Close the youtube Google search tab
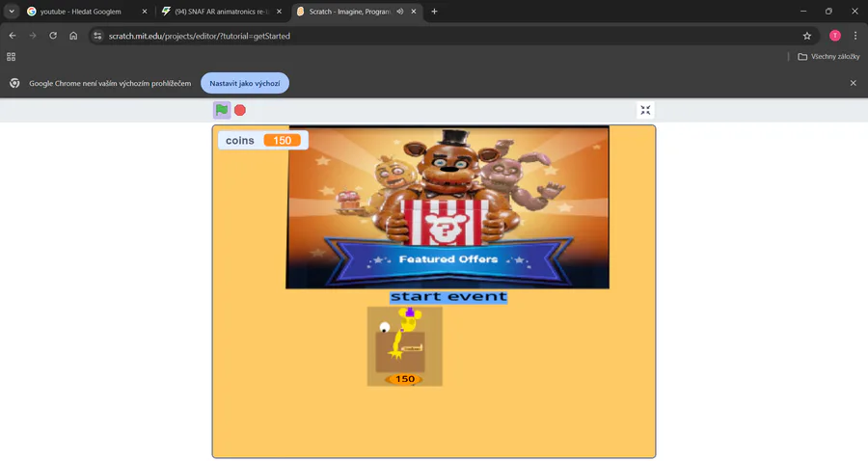The width and height of the screenshot is (868, 461). tap(145, 12)
